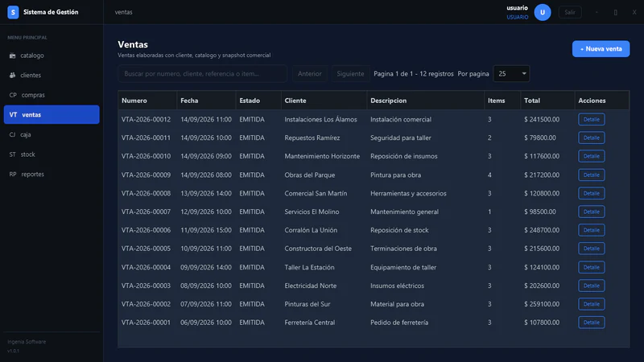This screenshot has height=362, width=644.
Task: Open Detalle for VTA-2026-00010
Action: click(x=592, y=156)
